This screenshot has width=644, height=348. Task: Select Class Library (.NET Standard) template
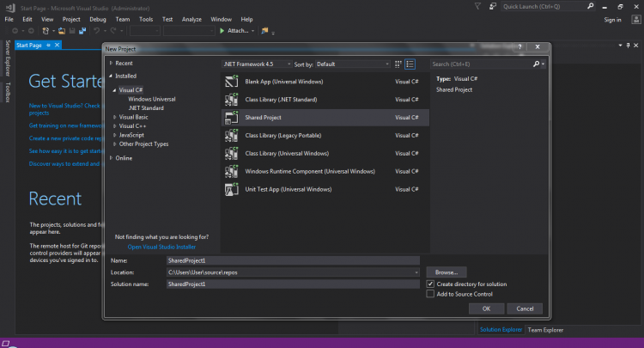pyautogui.click(x=325, y=100)
